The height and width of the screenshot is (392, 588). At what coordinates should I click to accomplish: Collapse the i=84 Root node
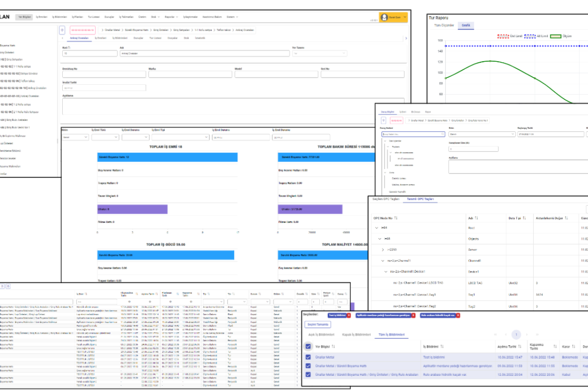pos(376,228)
